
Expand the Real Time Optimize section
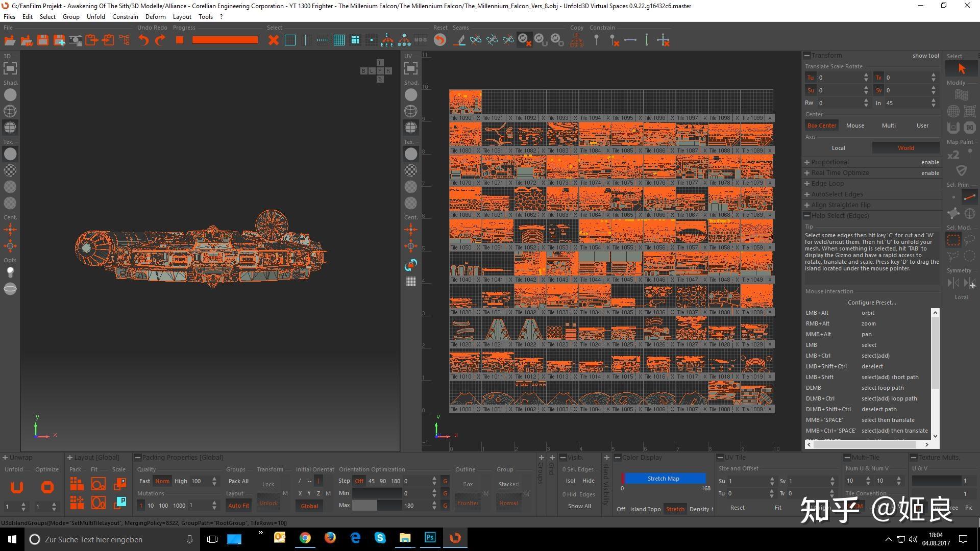[807, 173]
